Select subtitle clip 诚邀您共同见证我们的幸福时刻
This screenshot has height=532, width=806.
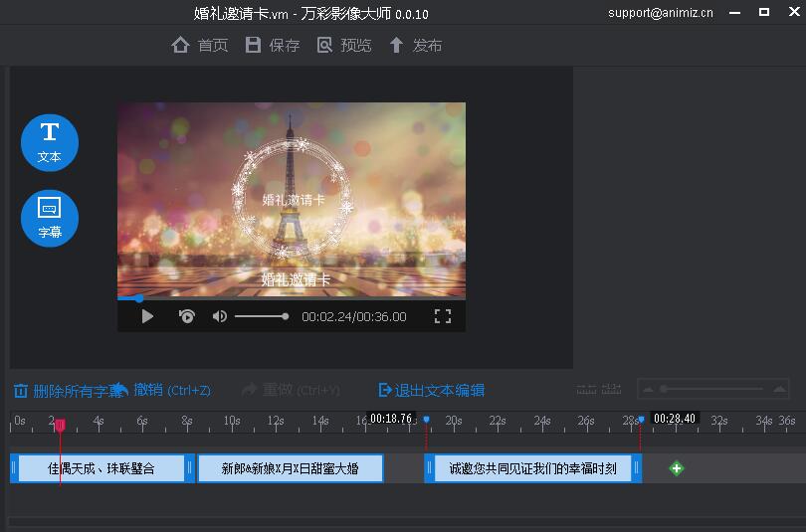(532, 468)
